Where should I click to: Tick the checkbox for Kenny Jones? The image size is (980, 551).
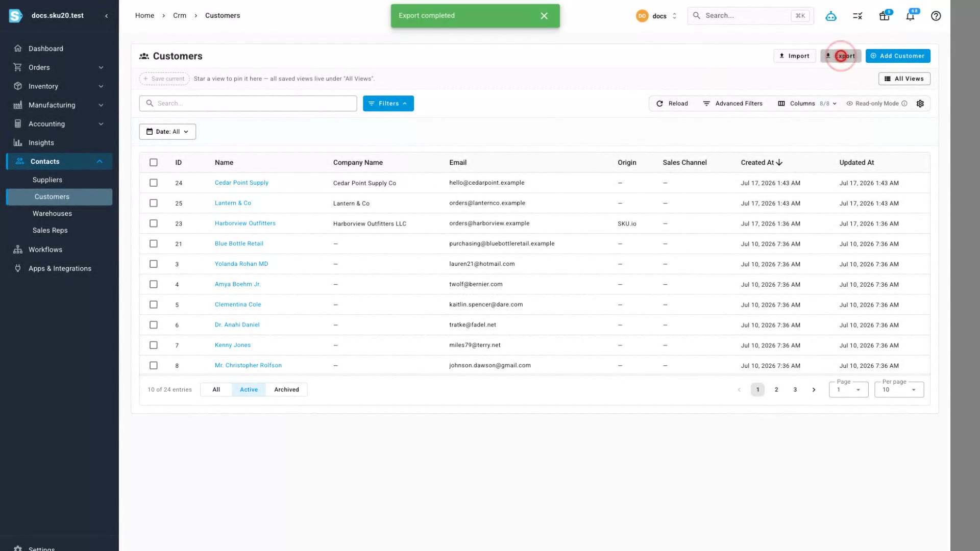point(154,345)
